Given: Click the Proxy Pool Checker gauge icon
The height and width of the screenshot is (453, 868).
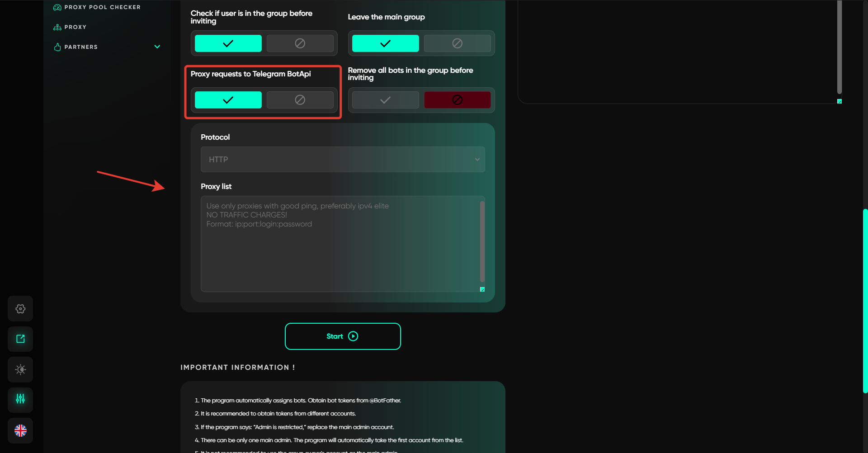Looking at the screenshot, I should pyautogui.click(x=57, y=7).
